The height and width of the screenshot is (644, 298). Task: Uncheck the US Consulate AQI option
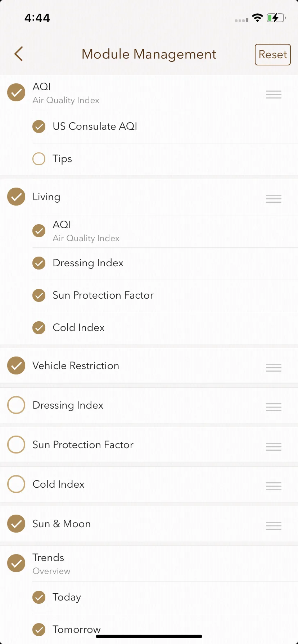point(39,126)
